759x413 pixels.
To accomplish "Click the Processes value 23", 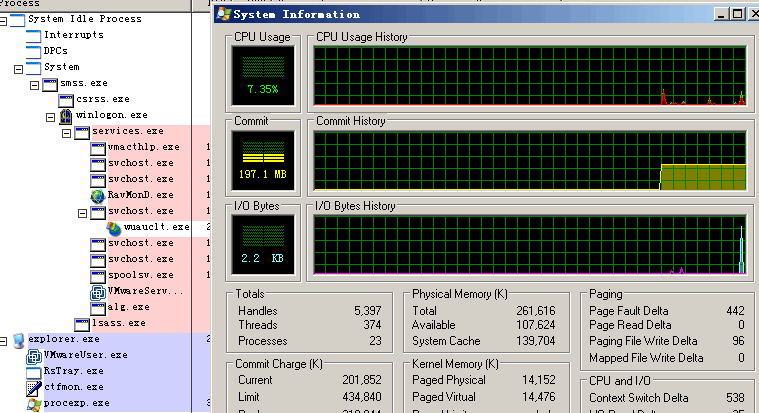I will 375,341.
